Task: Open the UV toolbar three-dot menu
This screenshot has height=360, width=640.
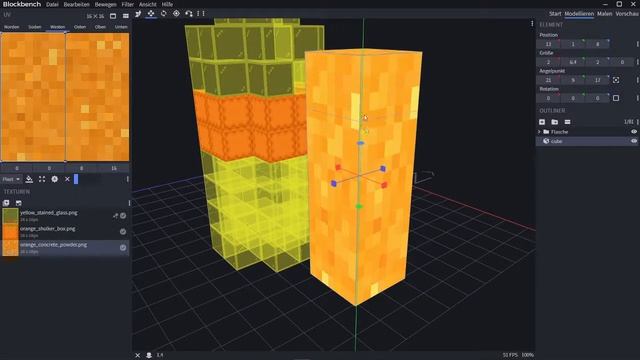Action: click(127, 179)
